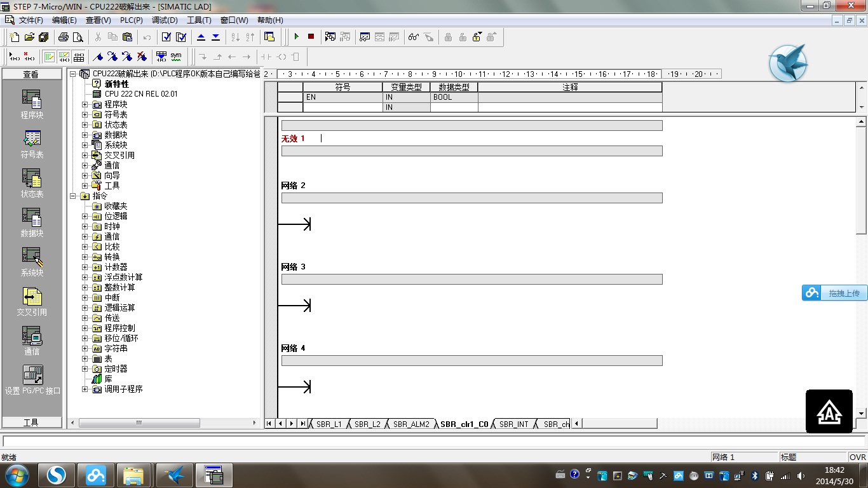The height and width of the screenshot is (488, 868).
Task: Expand the 计数器 instruction folder
Action: click(85, 267)
